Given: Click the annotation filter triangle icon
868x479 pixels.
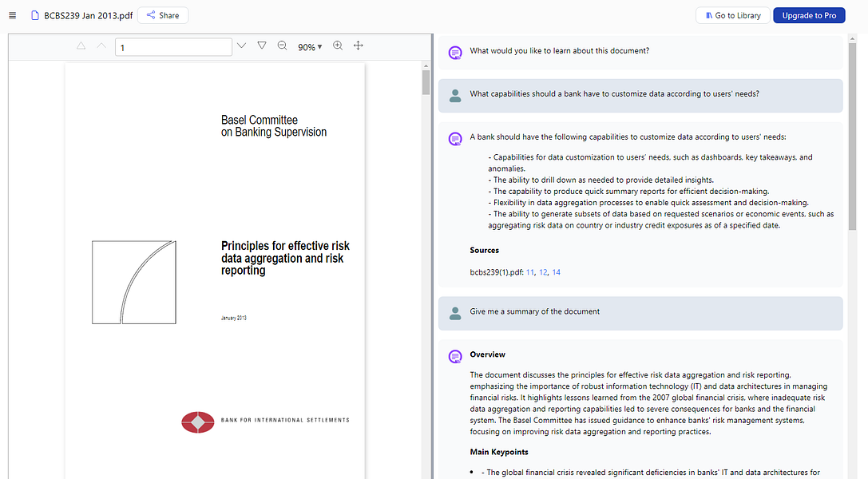Looking at the screenshot, I should [262, 46].
